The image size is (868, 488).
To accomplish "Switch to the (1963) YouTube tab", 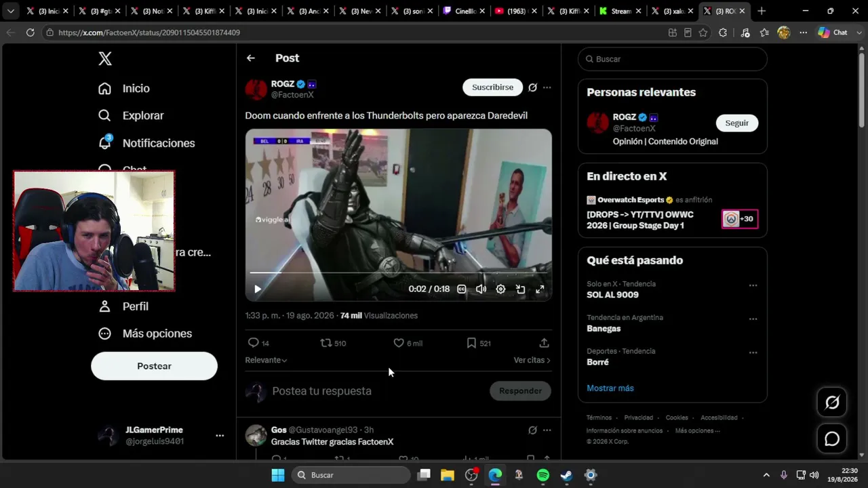I will click(x=517, y=11).
